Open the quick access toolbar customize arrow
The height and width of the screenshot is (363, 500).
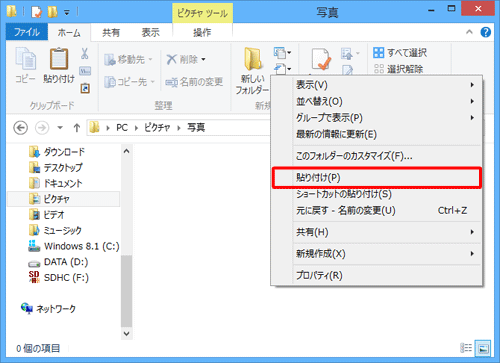point(67,13)
